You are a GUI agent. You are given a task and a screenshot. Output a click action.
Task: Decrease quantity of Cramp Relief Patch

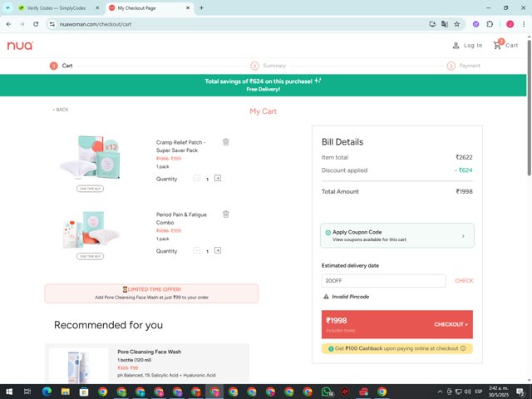coord(196,178)
